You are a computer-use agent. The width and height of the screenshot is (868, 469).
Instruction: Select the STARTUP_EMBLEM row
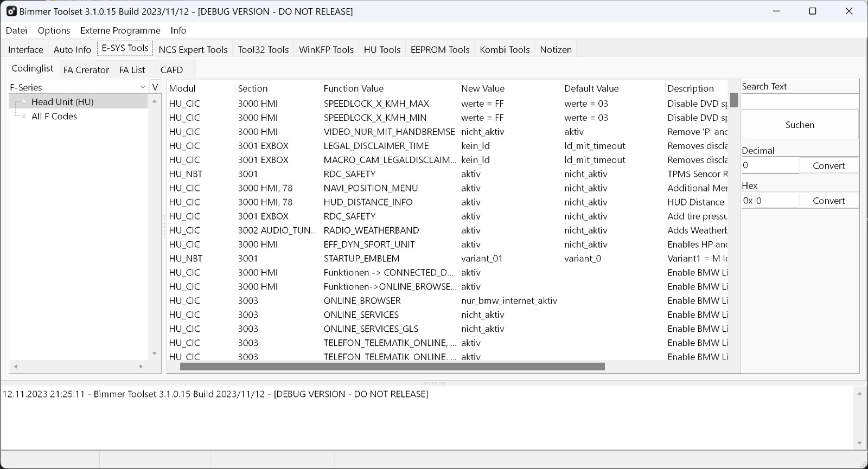[448, 259]
